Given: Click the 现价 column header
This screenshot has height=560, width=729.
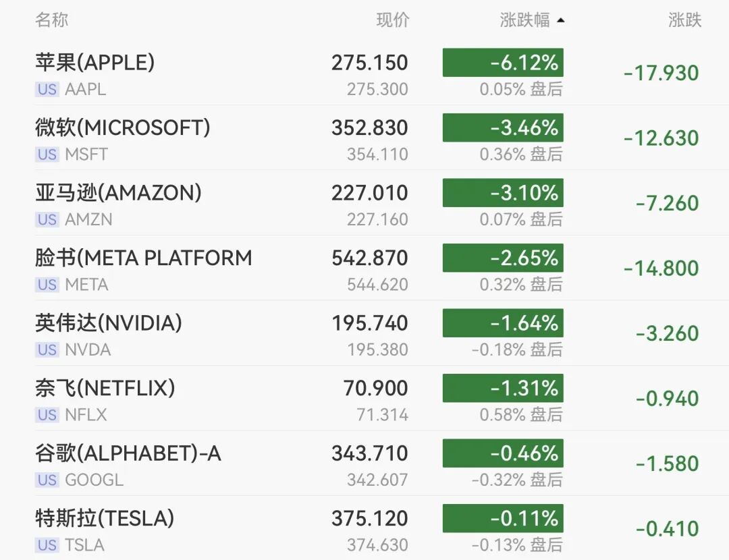Looking at the screenshot, I should pos(392,20).
